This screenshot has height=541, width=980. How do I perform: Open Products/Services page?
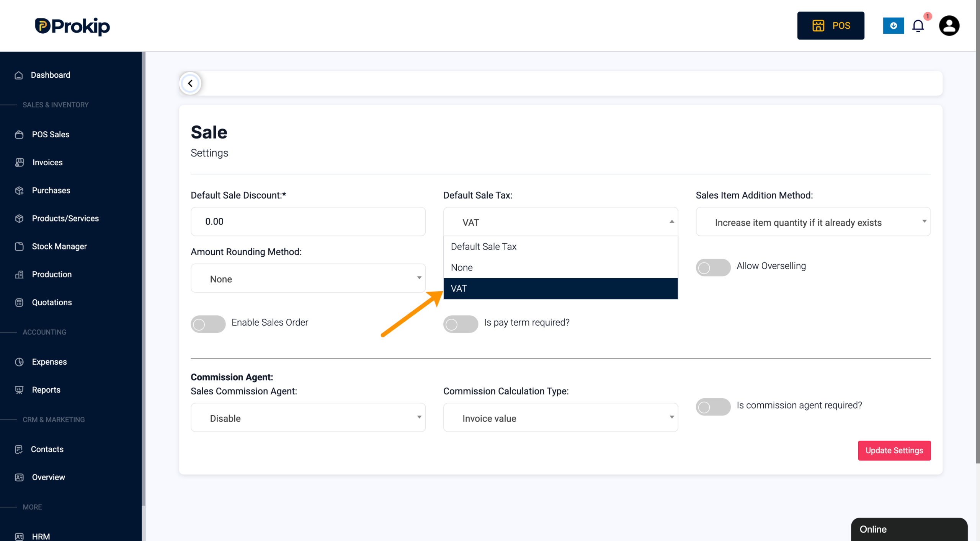65,218
